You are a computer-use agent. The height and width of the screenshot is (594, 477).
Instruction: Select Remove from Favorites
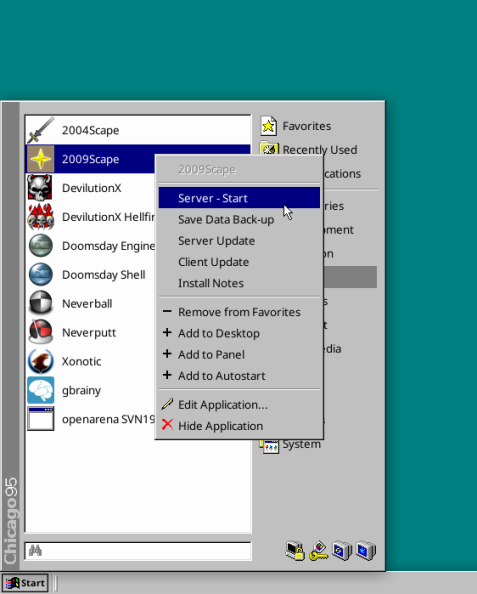pyautogui.click(x=239, y=312)
